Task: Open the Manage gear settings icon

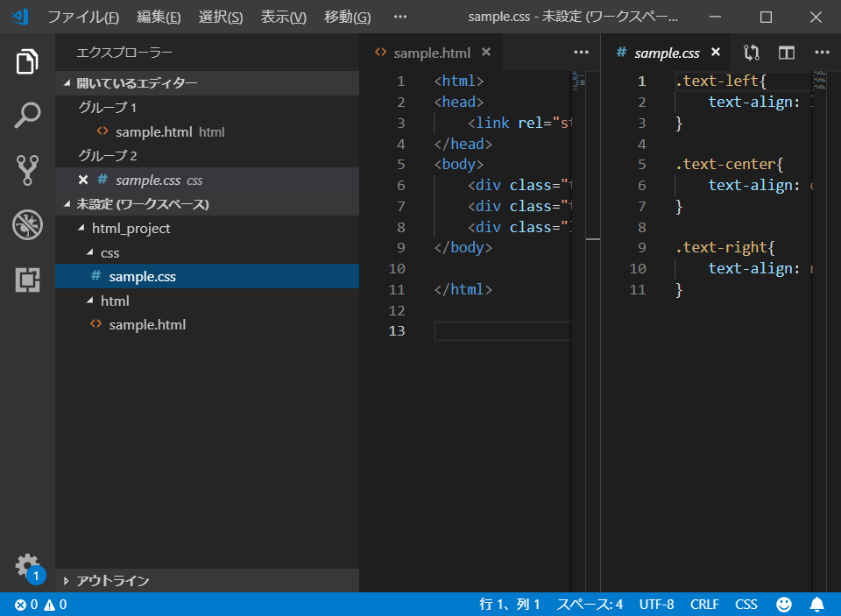Action: pyautogui.click(x=27, y=564)
